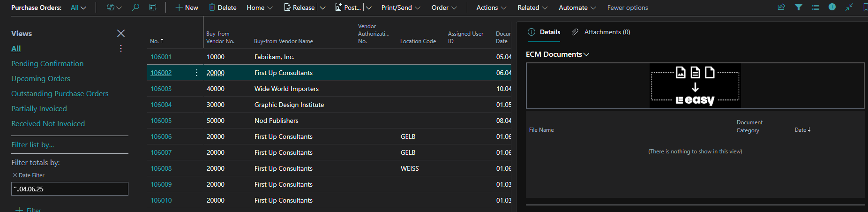The image size is (868, 212).
Task: Open the Print/Send dropdown menu
Action: tap(401, 8)
